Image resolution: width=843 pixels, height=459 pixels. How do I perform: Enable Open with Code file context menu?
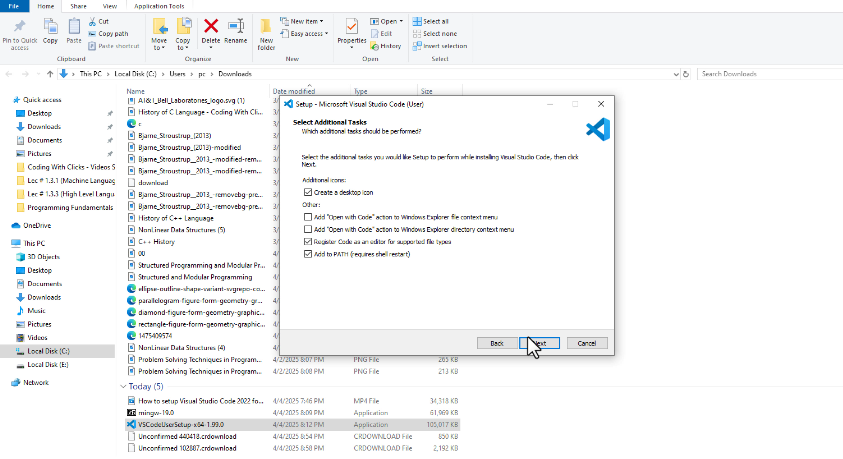[x=308, y=217]
